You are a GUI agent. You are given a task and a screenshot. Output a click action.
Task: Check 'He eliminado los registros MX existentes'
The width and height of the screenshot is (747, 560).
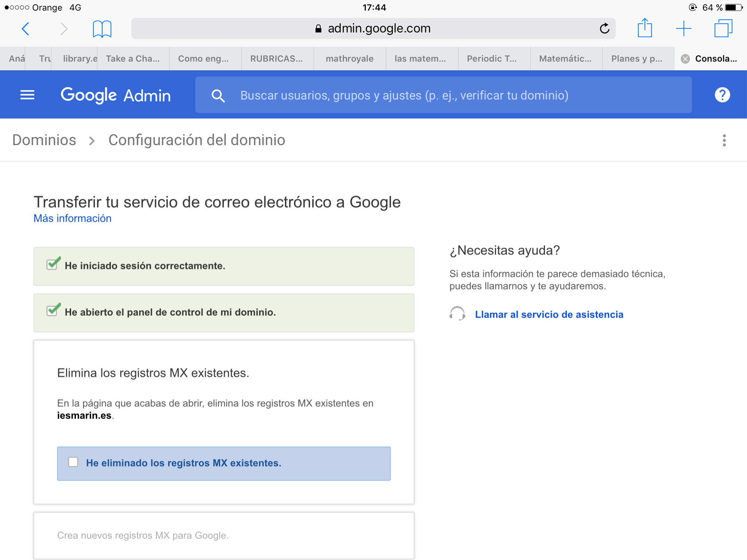point(73,462)
